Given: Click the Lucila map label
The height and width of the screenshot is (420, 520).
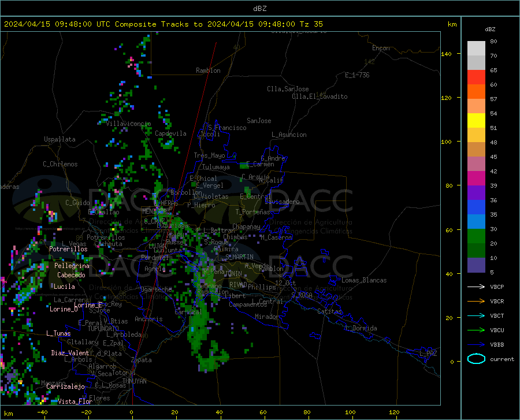Looking at the screenshot, I should click(x=64, y=287).
